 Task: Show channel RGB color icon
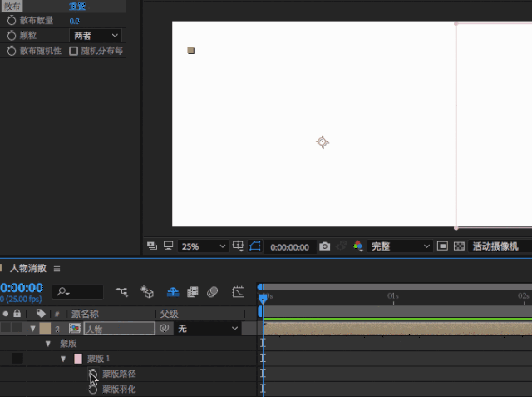(x=358, y=247)
